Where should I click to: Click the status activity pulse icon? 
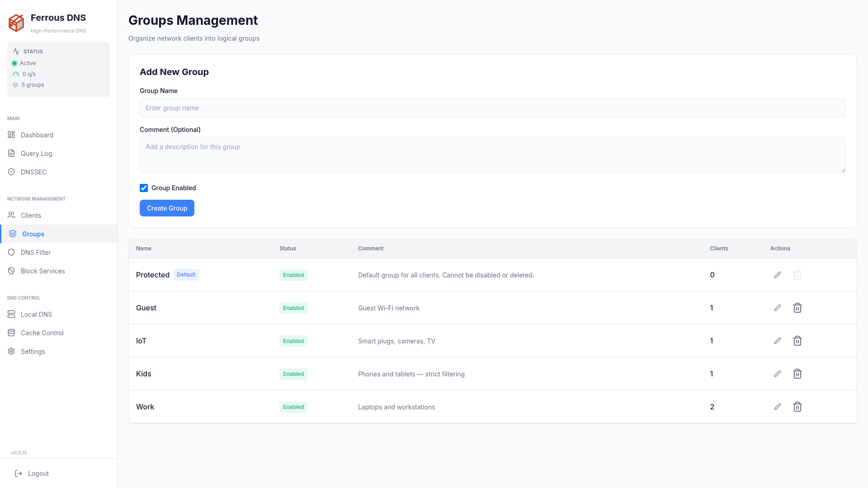click(x=16, y=52)
